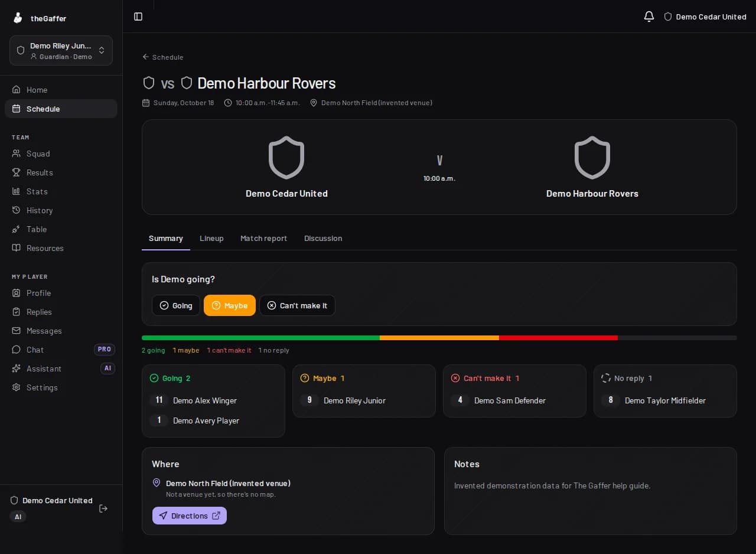Click the Chat bubble icon
The height and width of the screenshot is (554, 756).
coord(16,350)
